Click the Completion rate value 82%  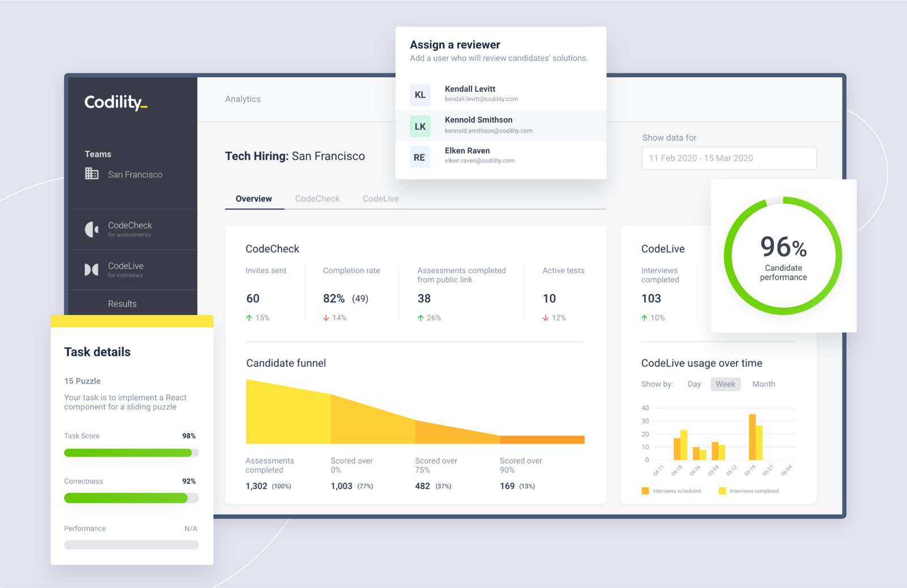(x=334, y=299)
